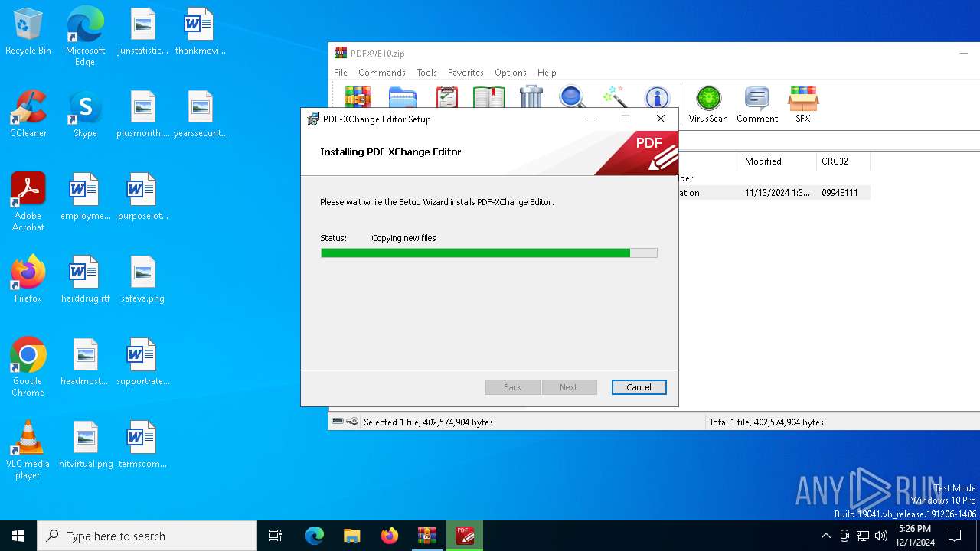
Task: Select thankmovi Word document on desktop
Action: (x=200, y=31)
